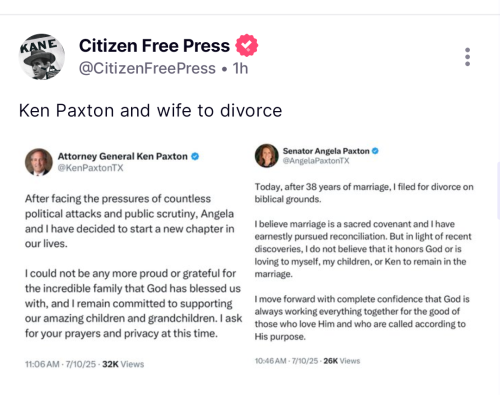Click the pink verified badge beside Citizen Free Press
500x395 pixels.
[247, 45]
